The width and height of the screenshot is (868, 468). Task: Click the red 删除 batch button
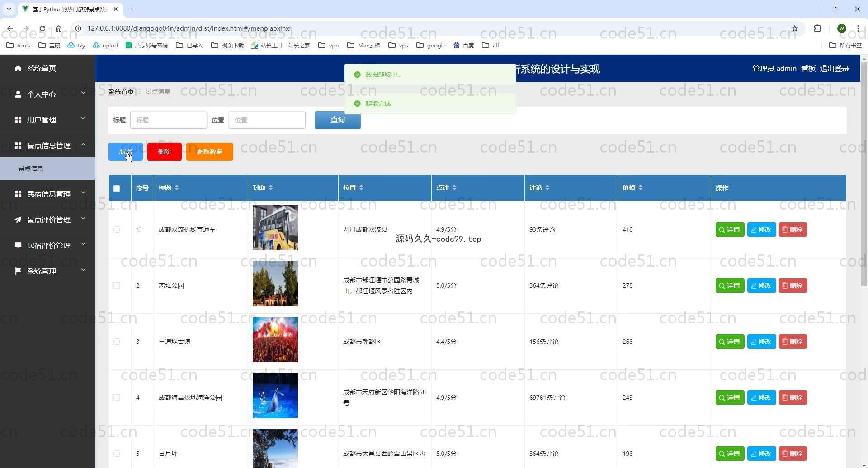(x=165, y=152)
